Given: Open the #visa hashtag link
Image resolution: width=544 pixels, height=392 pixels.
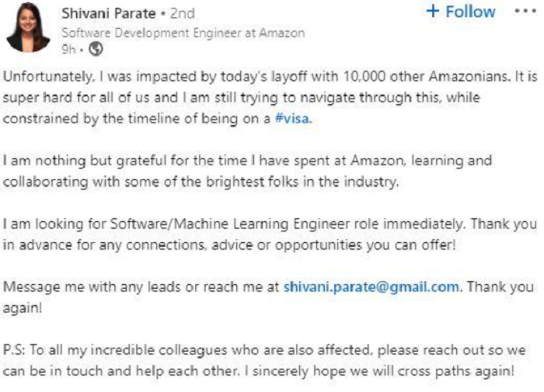Looking at the screenshot, I should coord(296,120).
